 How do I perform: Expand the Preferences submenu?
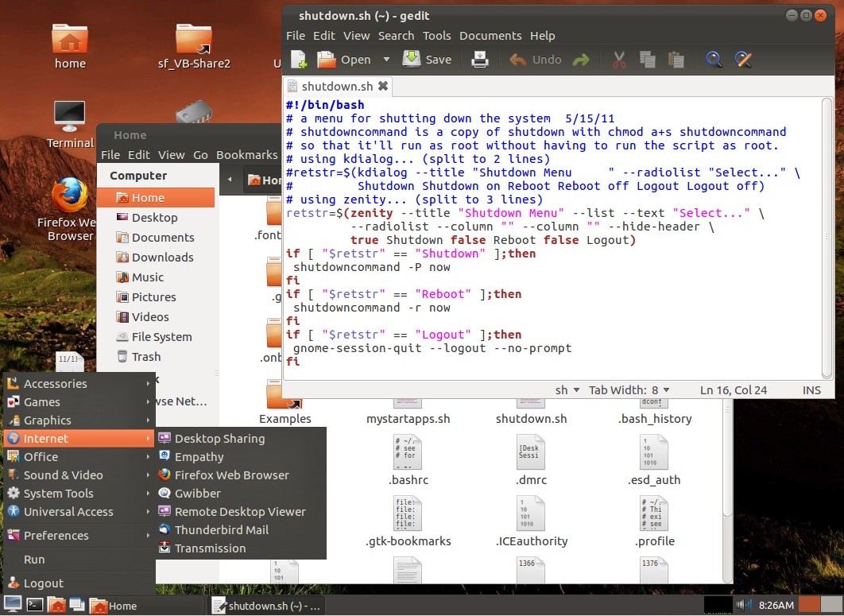[79, 535]
